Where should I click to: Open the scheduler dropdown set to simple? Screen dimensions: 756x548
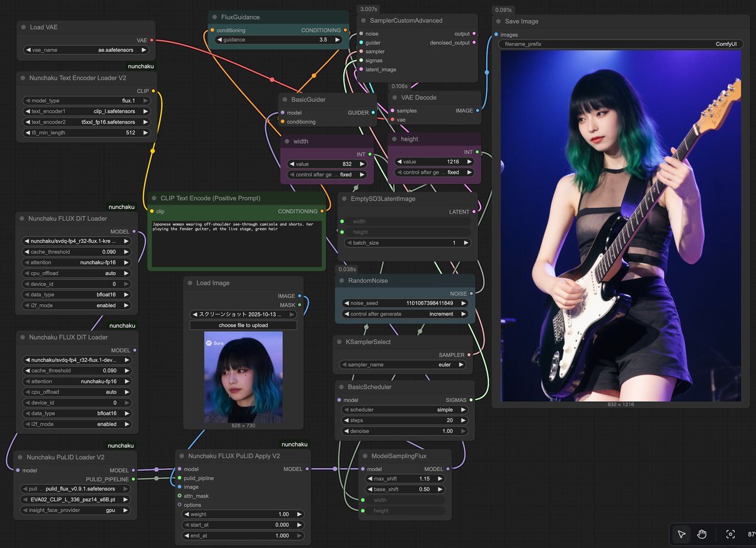pyautogui.click(x=403, y=409)
